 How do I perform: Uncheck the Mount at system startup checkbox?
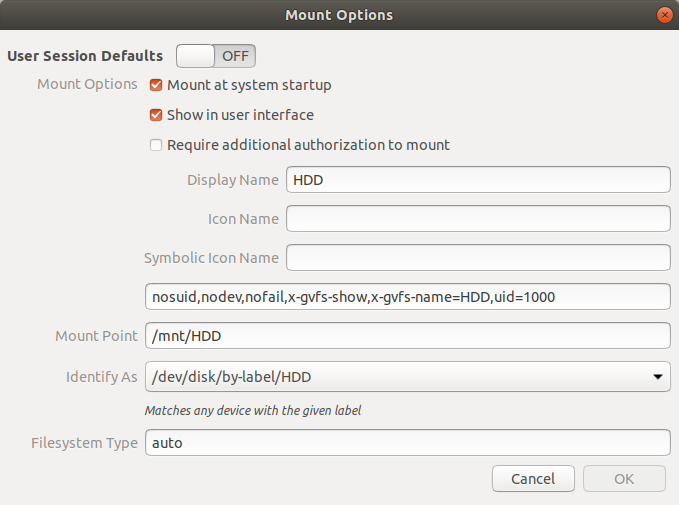[156, 85]
